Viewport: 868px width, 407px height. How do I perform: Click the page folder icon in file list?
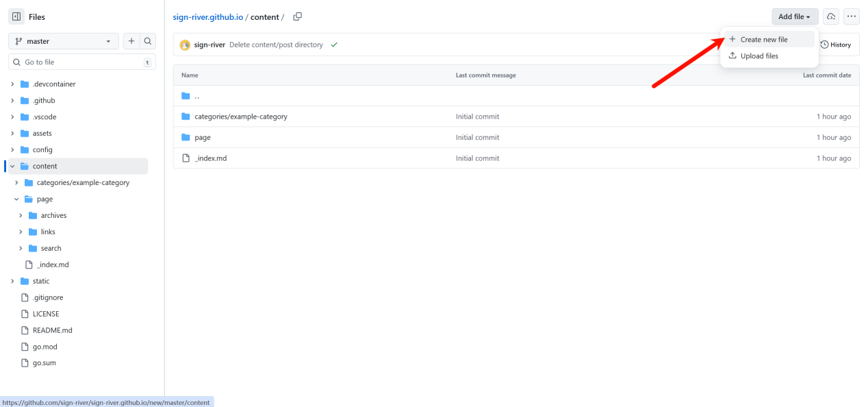[x=186, y=138]
